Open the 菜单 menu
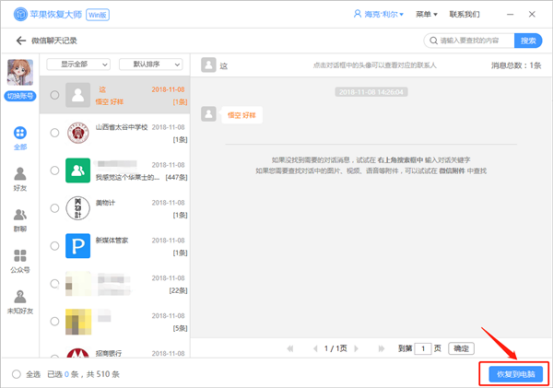This screenshot has height=389, width=554. (426, 14)
